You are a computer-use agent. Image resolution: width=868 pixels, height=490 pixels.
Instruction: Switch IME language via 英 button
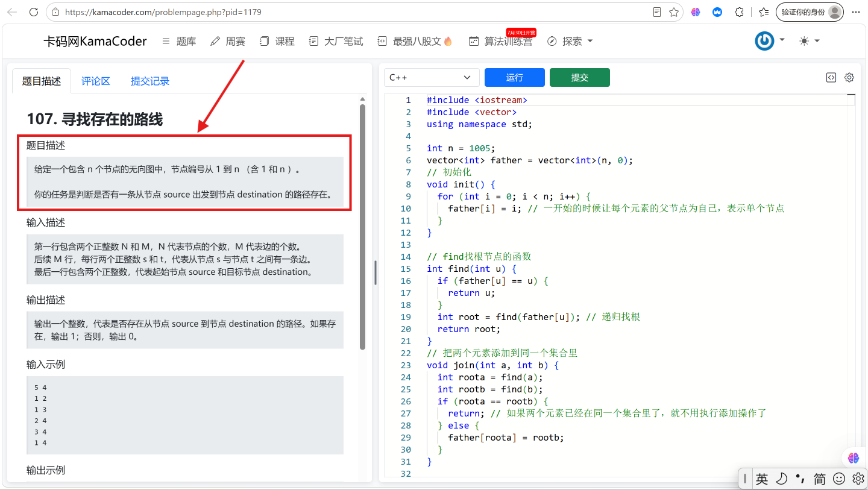[x=762, y=479]
